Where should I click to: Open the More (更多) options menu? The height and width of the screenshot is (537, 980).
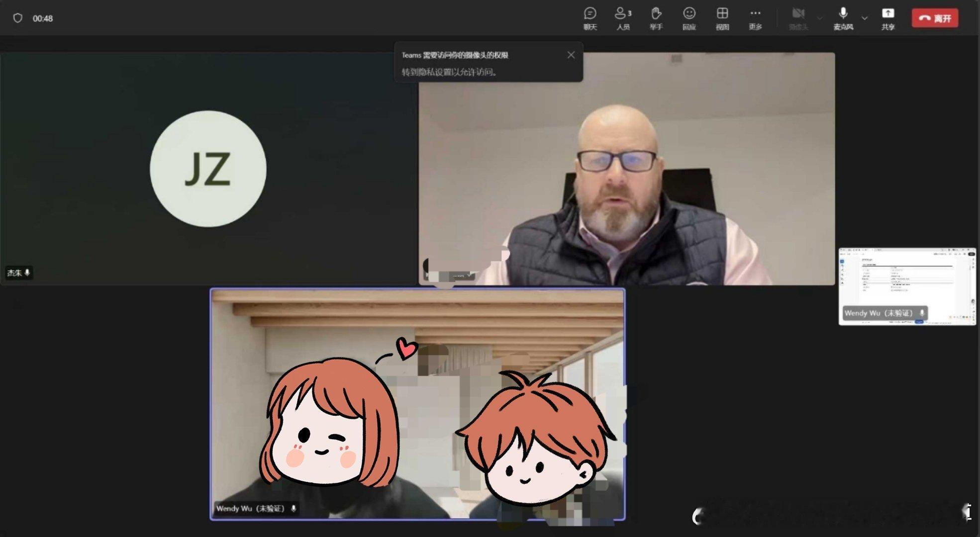pyautogui.click(x=755, y=18)
